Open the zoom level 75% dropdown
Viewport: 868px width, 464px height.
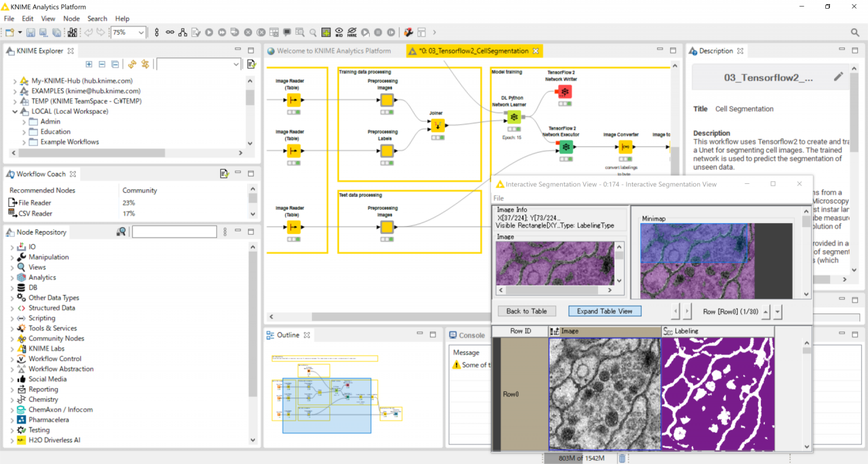coord(141,32)
